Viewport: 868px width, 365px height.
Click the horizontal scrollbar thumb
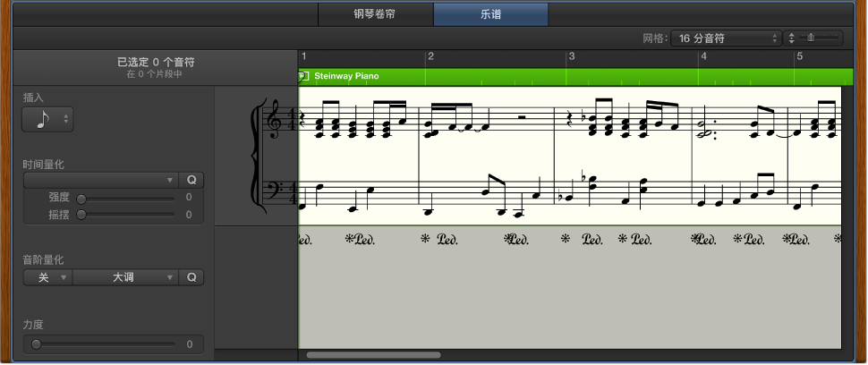(x=374, y=355)
